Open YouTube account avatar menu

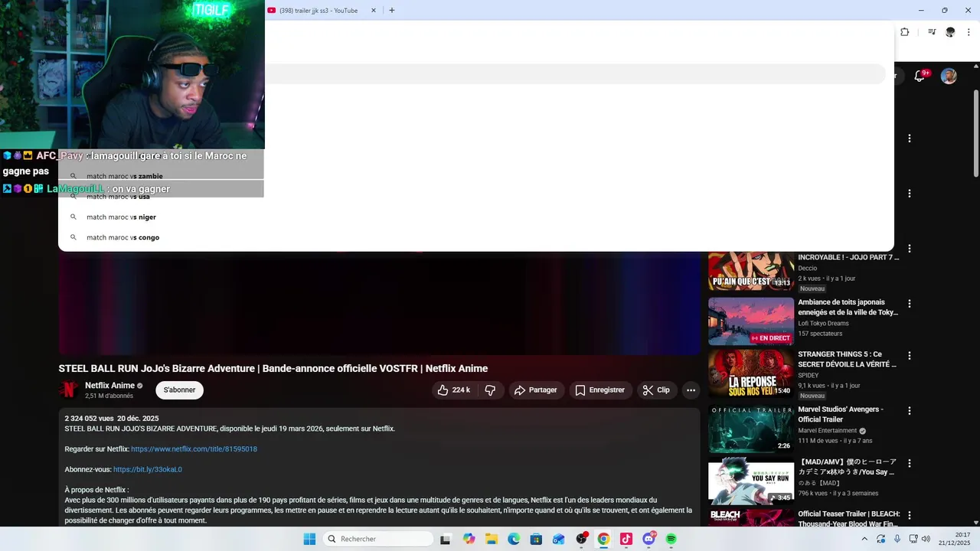pyautogui.click(x=949, y=76)
